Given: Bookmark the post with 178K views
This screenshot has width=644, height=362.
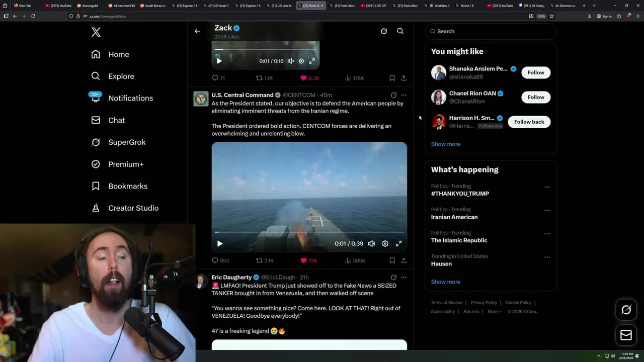Looking at the screenshot, I should 392,78.
